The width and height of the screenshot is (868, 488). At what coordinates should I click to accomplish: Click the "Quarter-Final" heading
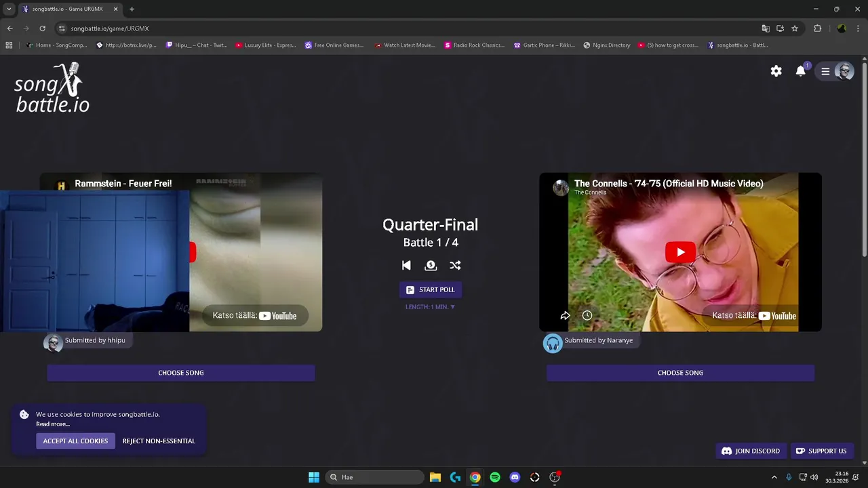[430, 224]
